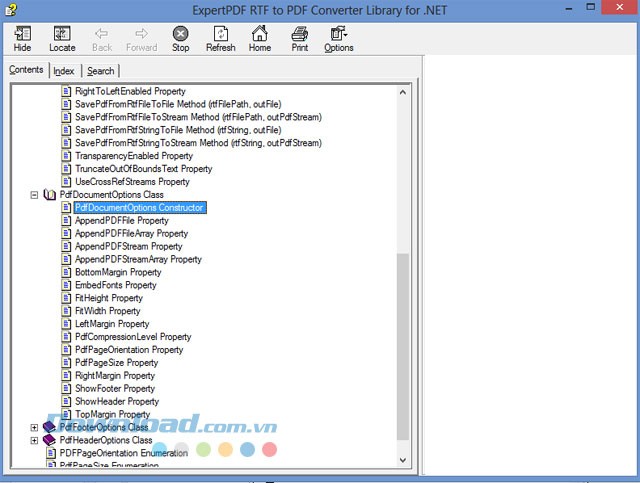Switch to the Index tab
This screenshot has height=483, width=640.
pyautogui.click(x=64, y=71)
